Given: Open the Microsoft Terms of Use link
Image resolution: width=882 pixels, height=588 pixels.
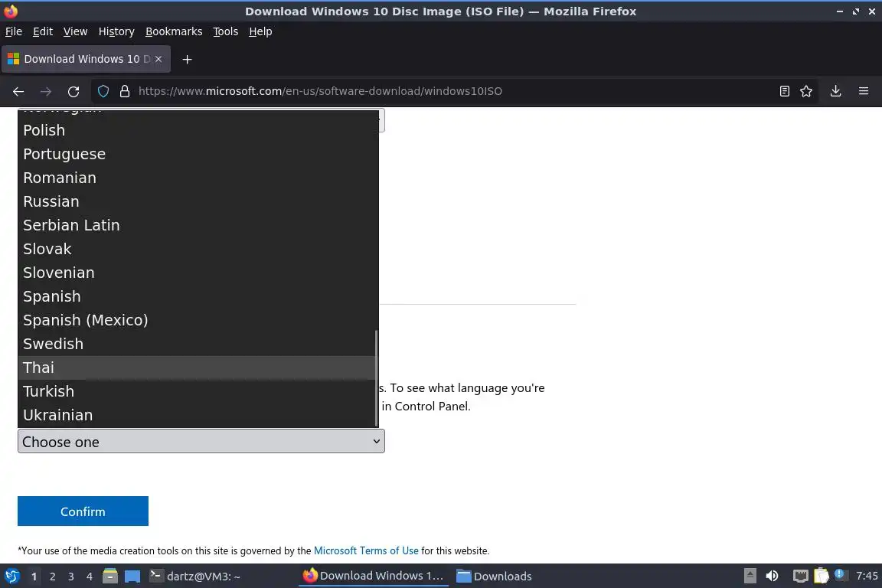Looking at the screenshot, I should click(x=366, y=550).
